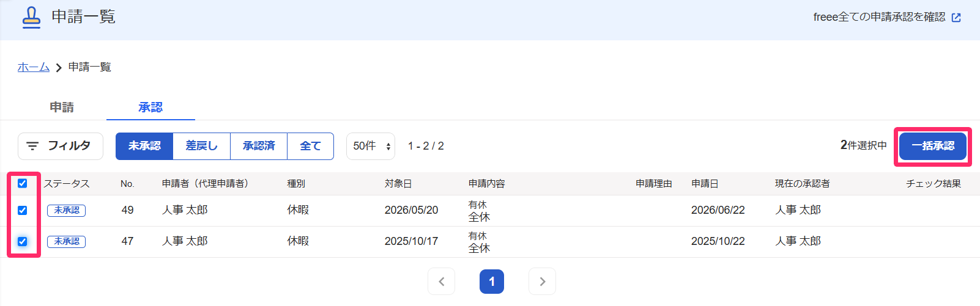Click target date 2025/10/17 cell
The image size is (980, 306).
point(411,241)
